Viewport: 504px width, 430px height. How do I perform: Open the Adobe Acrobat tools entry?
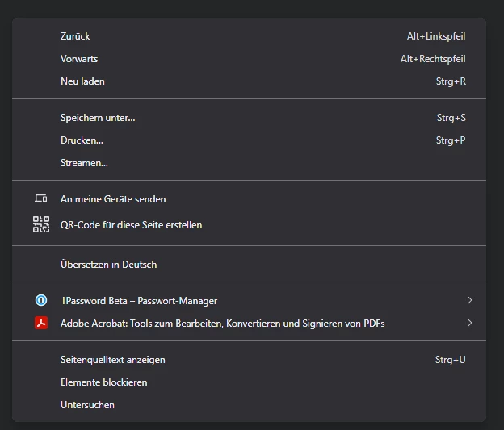tap(222, 324)
